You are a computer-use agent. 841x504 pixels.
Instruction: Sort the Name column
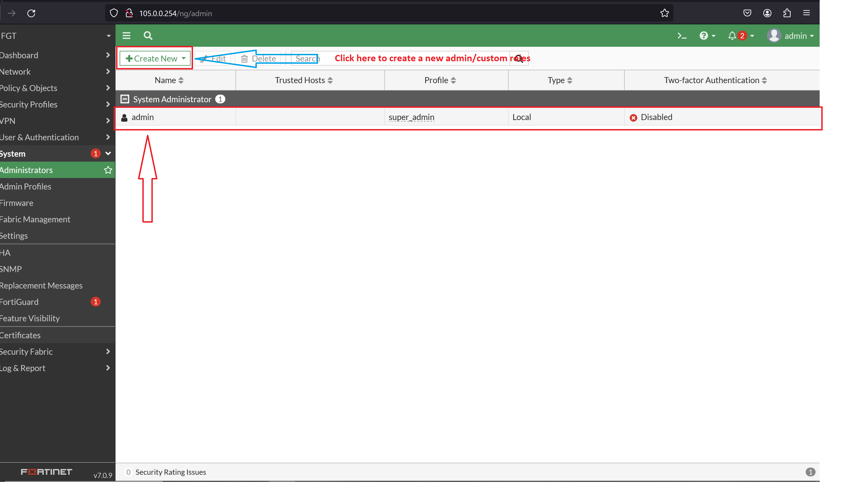pyautogui.click(x=169, y=80)
